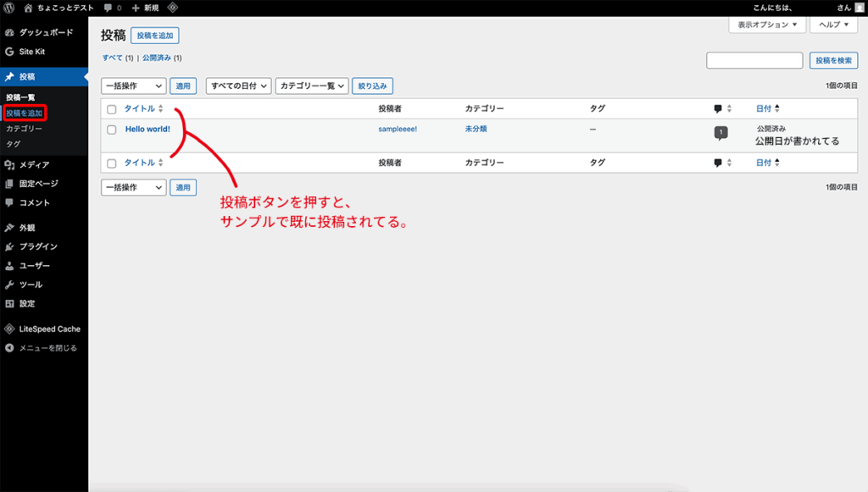The image size is (868, 492).
Task: Toggle select-all checkbox in table footer
Action: pos(111,163)
